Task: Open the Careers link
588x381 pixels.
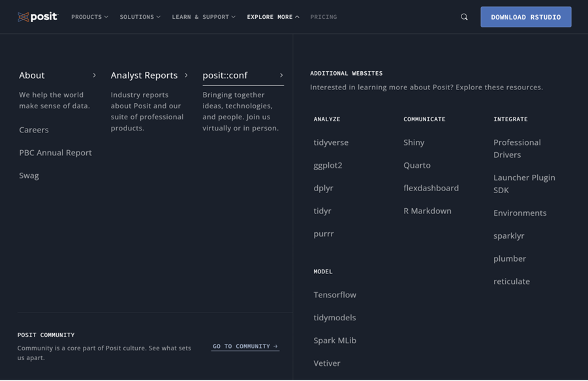Action: (34, 130)
